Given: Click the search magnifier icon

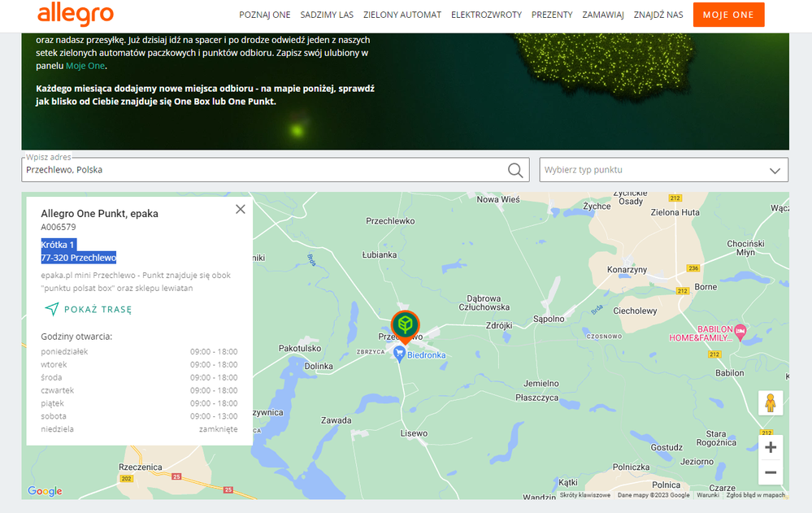Looking at the screenshot, I should click(515, 170).
